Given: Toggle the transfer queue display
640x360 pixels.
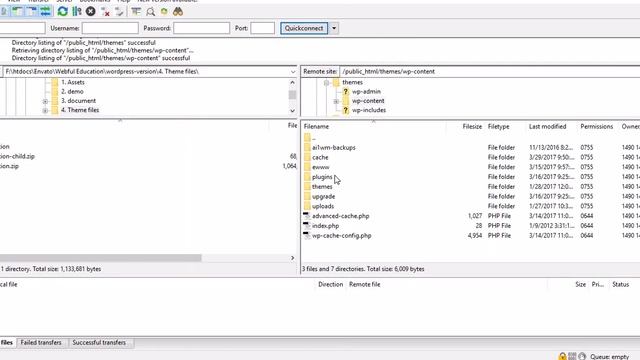Looking at the screenshot, I should tap(45, 11).
